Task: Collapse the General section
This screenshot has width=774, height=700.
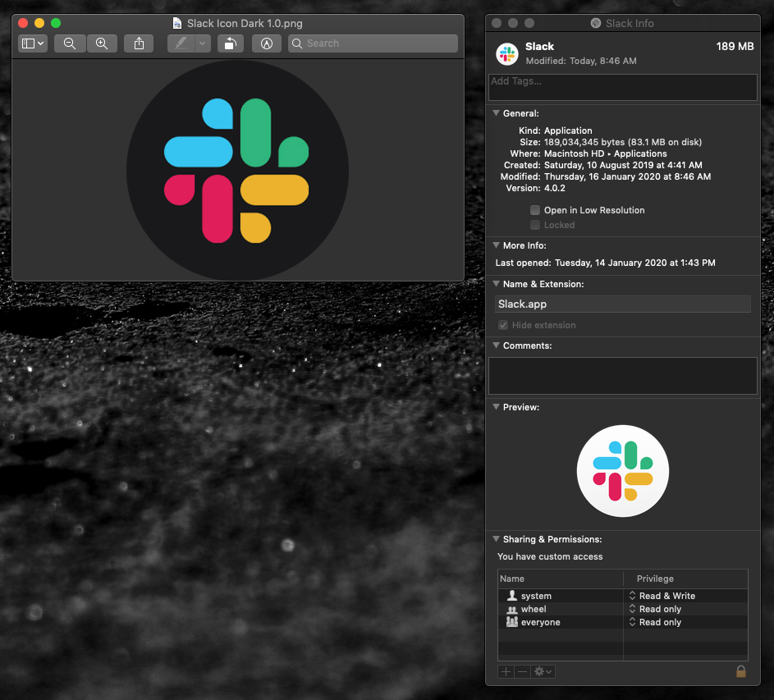Action: click(x=496, y=113)
